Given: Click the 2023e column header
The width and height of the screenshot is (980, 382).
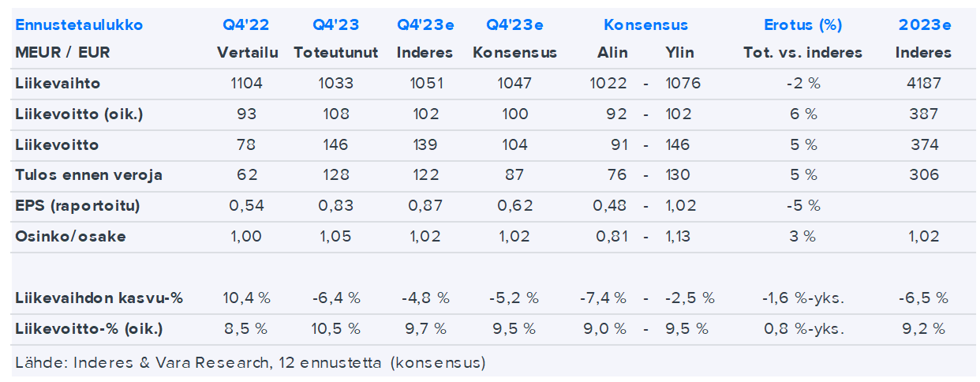Looking at the screenshot, I should (x=924, y=25).
